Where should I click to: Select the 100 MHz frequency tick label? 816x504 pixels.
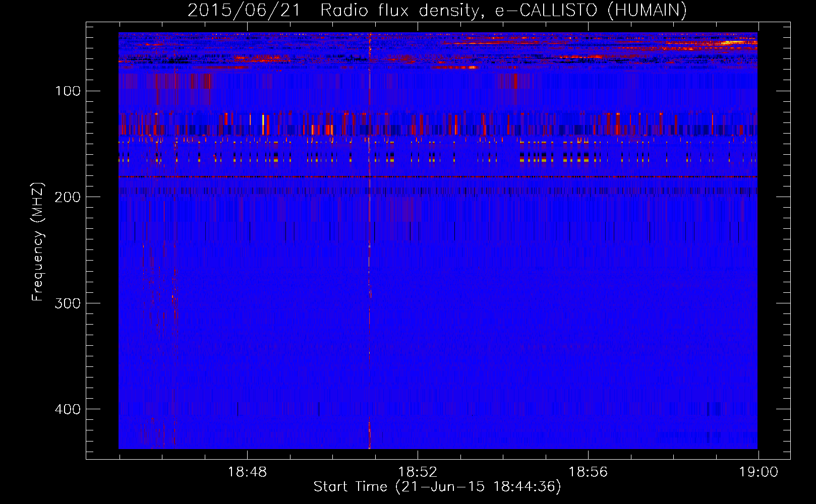click(68, 91)
